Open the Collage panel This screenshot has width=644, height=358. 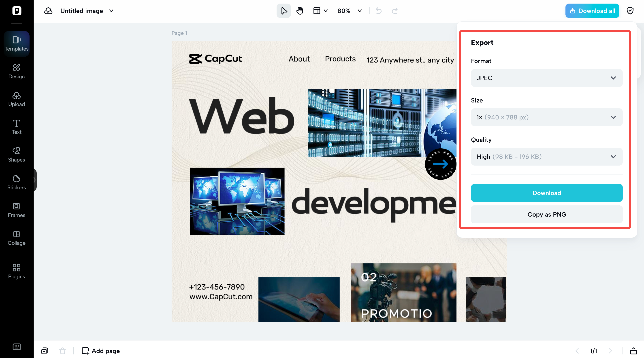click(17, 237)
